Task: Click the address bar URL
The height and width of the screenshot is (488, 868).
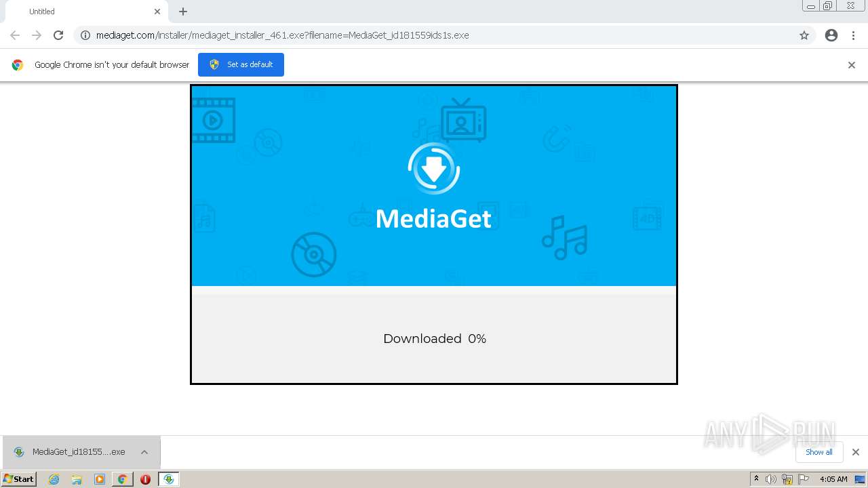Action: 282,35
